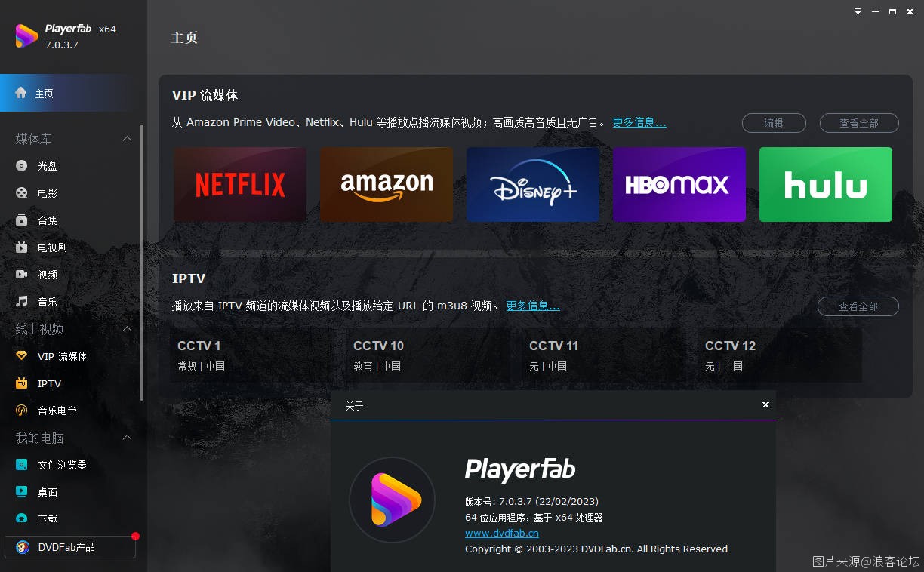
Task: Click the DVDFab产品 button
Action: coord(70,547)
